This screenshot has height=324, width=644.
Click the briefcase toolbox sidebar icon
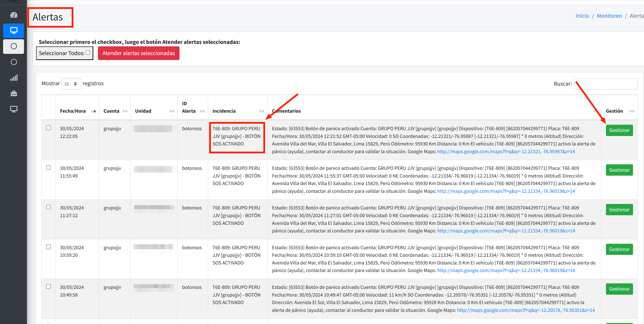pos(14,93)
